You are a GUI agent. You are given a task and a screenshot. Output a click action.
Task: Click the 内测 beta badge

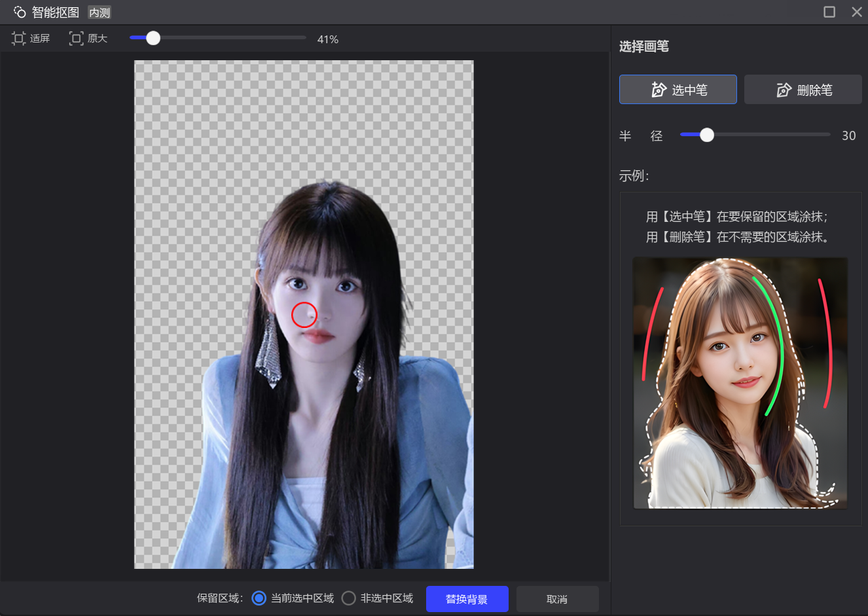[99, 12]
